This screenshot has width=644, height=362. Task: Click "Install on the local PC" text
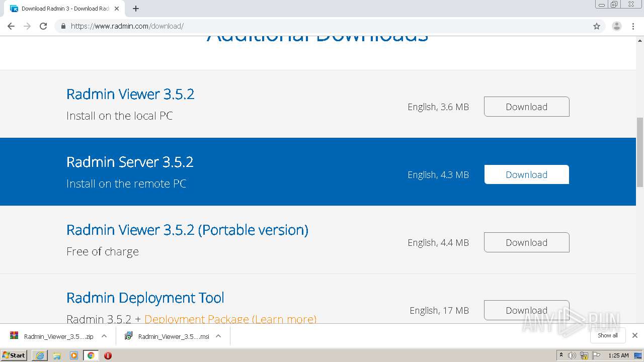coord(120,116)
